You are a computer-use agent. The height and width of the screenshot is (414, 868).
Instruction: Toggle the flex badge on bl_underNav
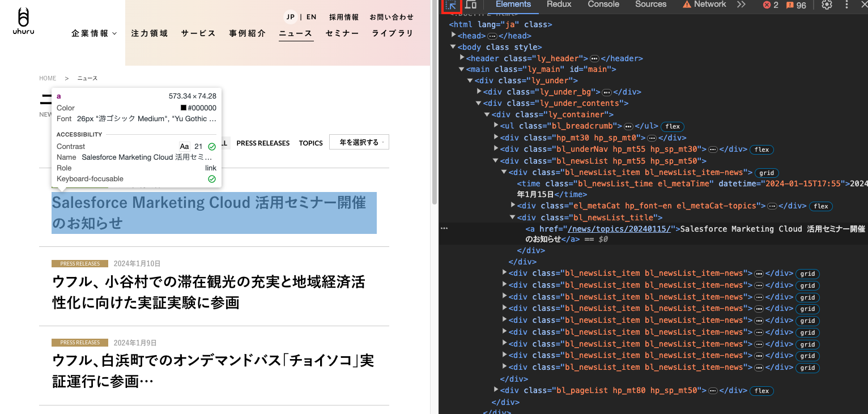pos(762,150)
